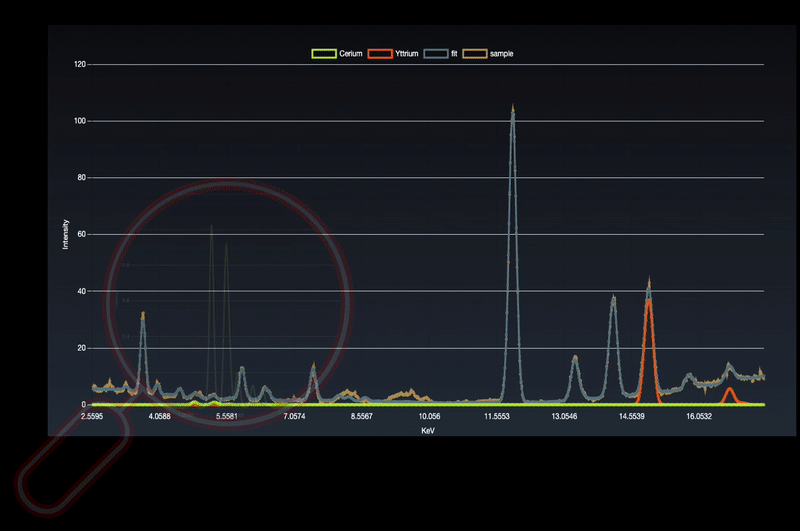Click the Intensity y-axis title
The image size is (800, 531).
(65, 234)
